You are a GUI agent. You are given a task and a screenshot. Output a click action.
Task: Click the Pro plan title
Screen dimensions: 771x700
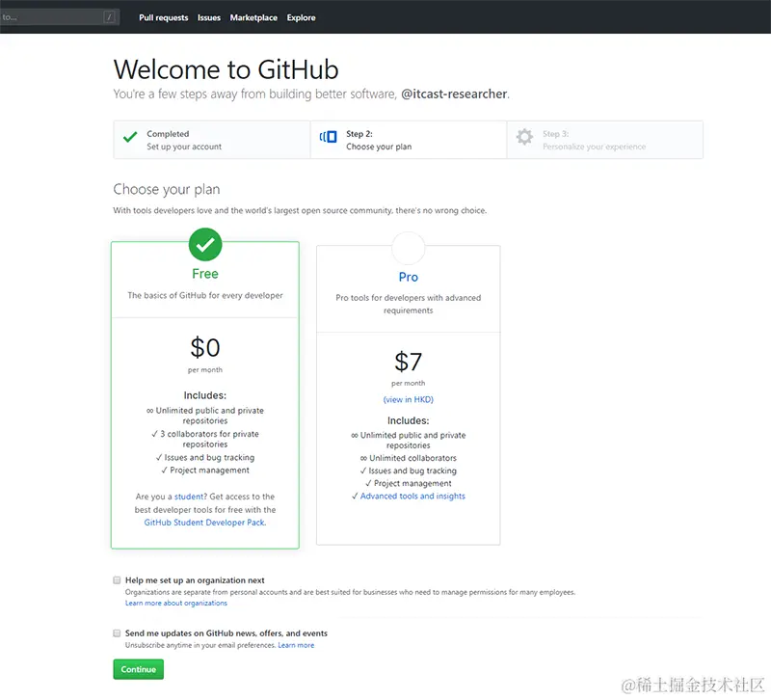[408, 277]
